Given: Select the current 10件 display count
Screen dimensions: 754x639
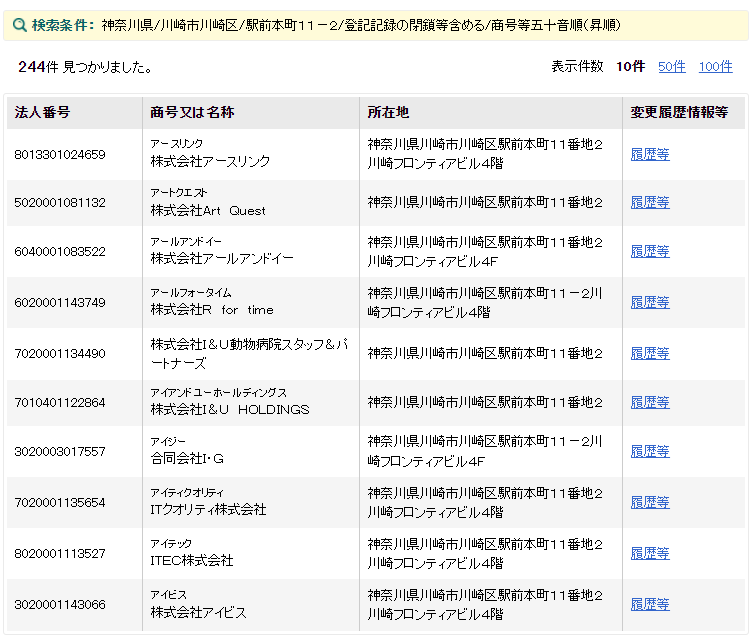Looking at the screenshot, I should tap(630, 66).
